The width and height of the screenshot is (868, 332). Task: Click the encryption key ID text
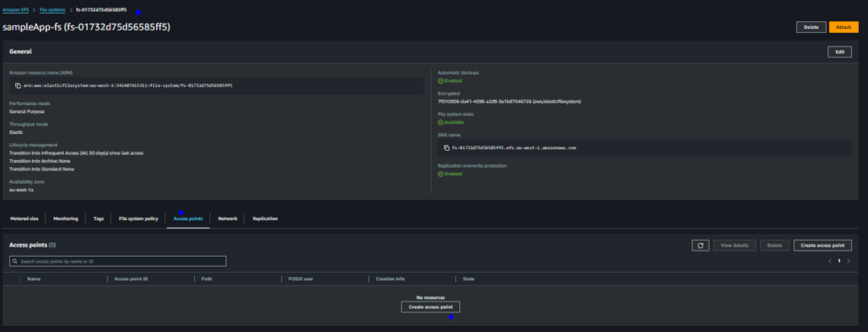[509, 102]
